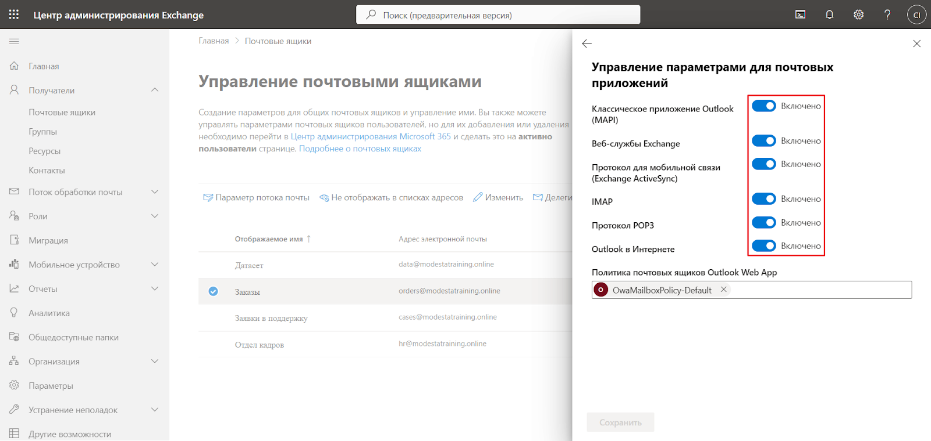
Task: Toggle Exchange ActiveSync switch
Action: (764, 164)
